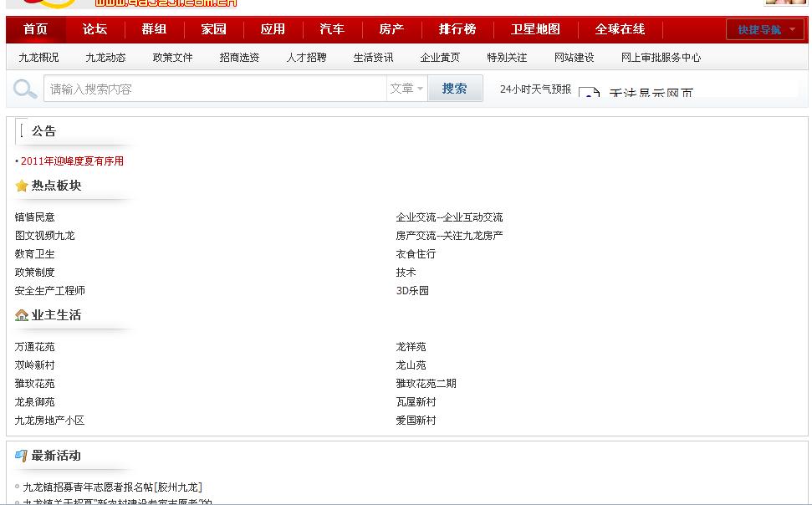Open the 群组 menu item

pyautogui.click(x=155, y=29)
